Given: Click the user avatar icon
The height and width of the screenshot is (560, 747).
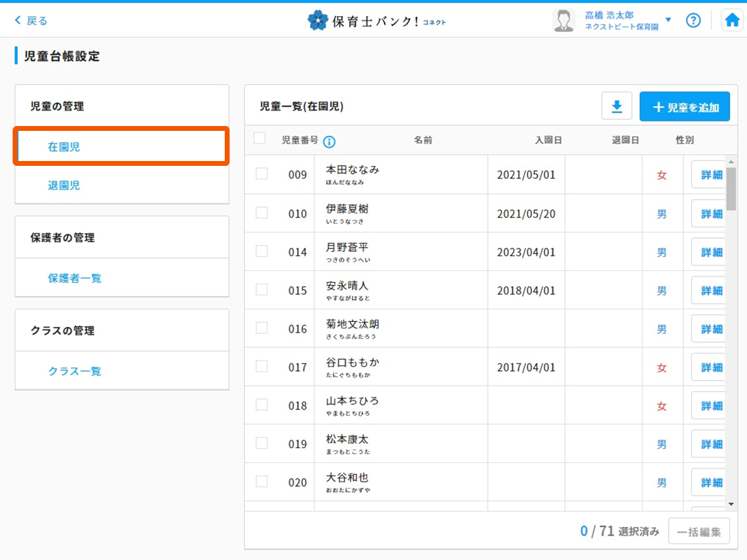Looking at the screenshot, I should 563,20.
